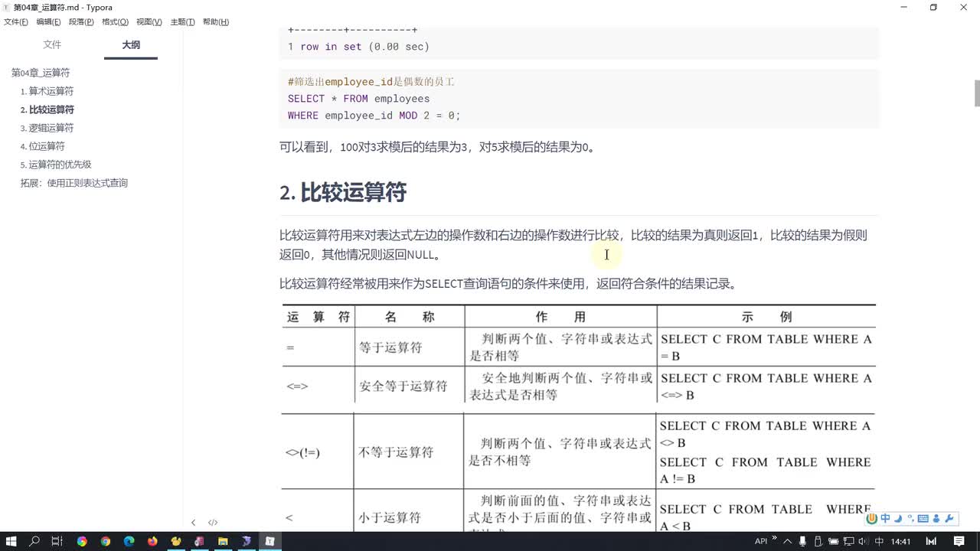Screen dimensions: 980x551
Task: Launch Google Chrome from the taskbar
Action: pos(105,541)
